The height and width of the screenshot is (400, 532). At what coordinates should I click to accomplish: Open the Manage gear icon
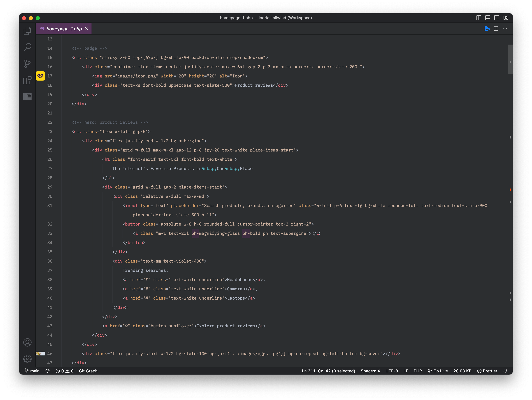tap(27, 359)
